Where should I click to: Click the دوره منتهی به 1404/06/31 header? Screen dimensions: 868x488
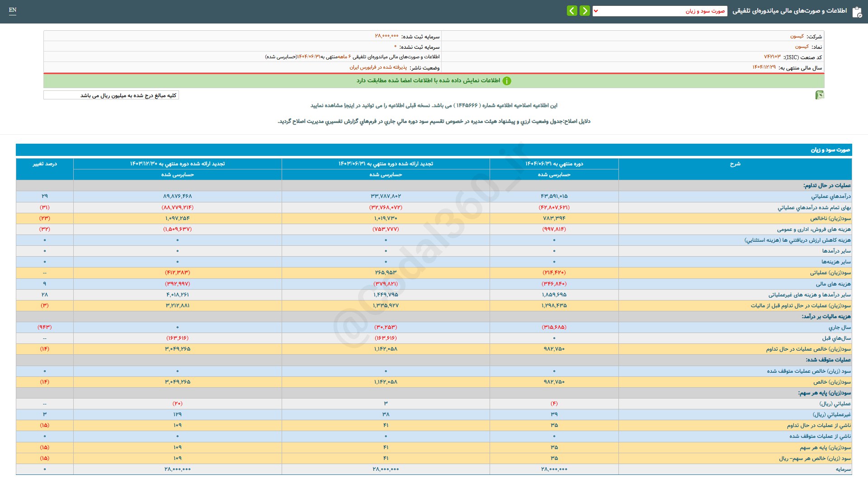tap(554, 164)
